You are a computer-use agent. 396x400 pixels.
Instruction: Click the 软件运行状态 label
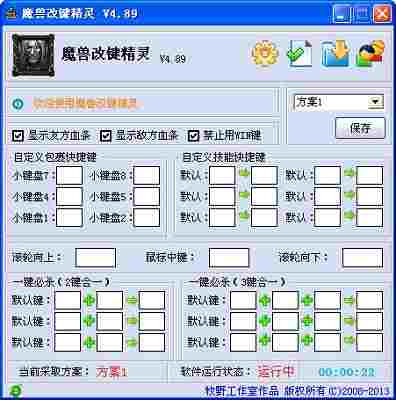click(216, 371)
